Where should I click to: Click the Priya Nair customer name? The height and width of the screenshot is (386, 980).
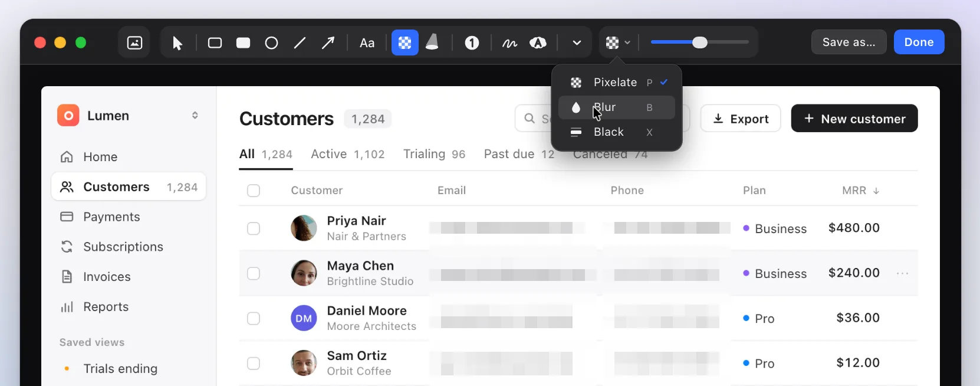[x=356, y=221]
